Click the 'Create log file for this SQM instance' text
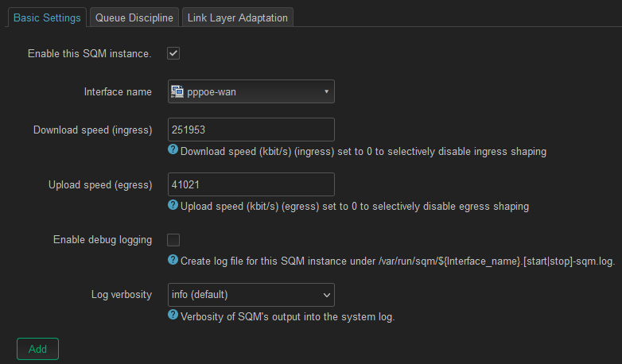The height and width of the screenshot is (364, 622). click(x=398, y=261)
